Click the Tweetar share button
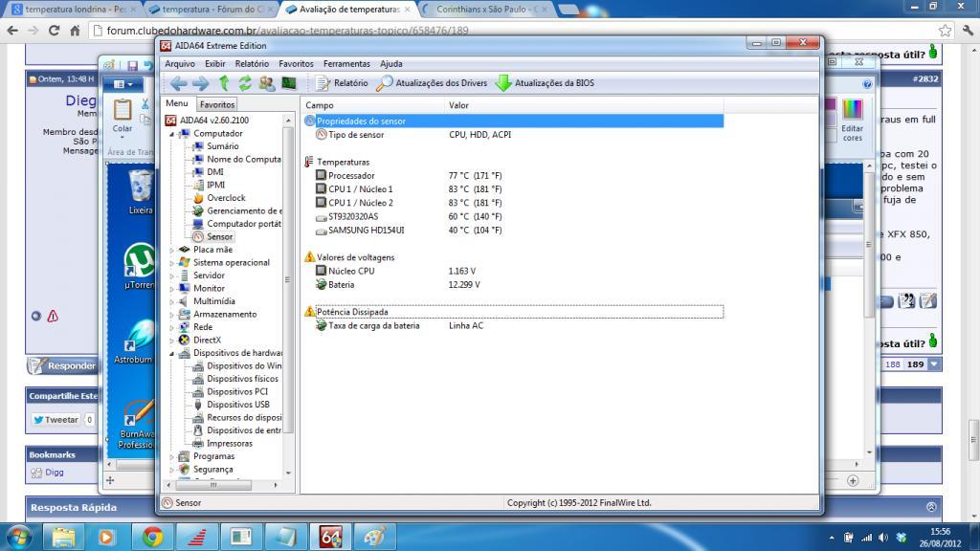 56,420
